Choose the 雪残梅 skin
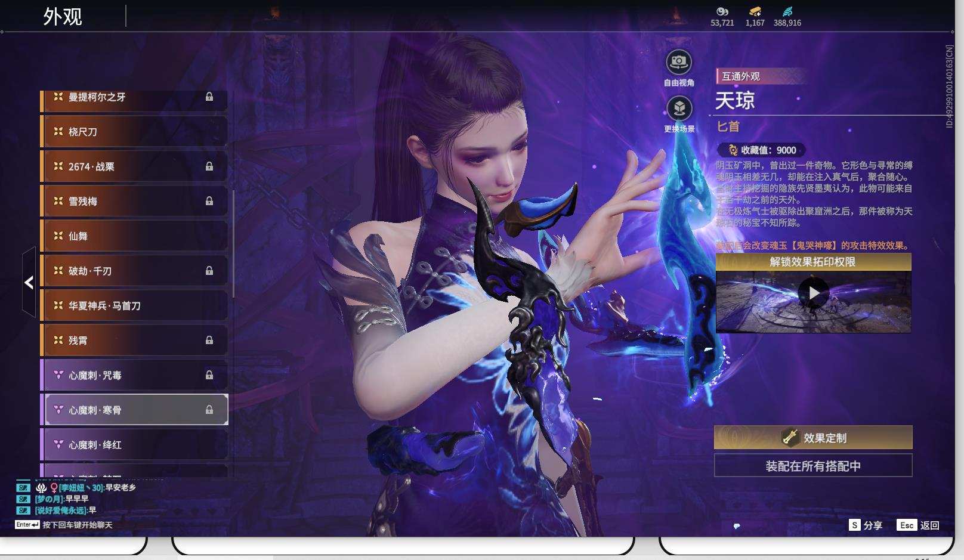The width and height of the screenshot is (964, 560). [134, 201]
